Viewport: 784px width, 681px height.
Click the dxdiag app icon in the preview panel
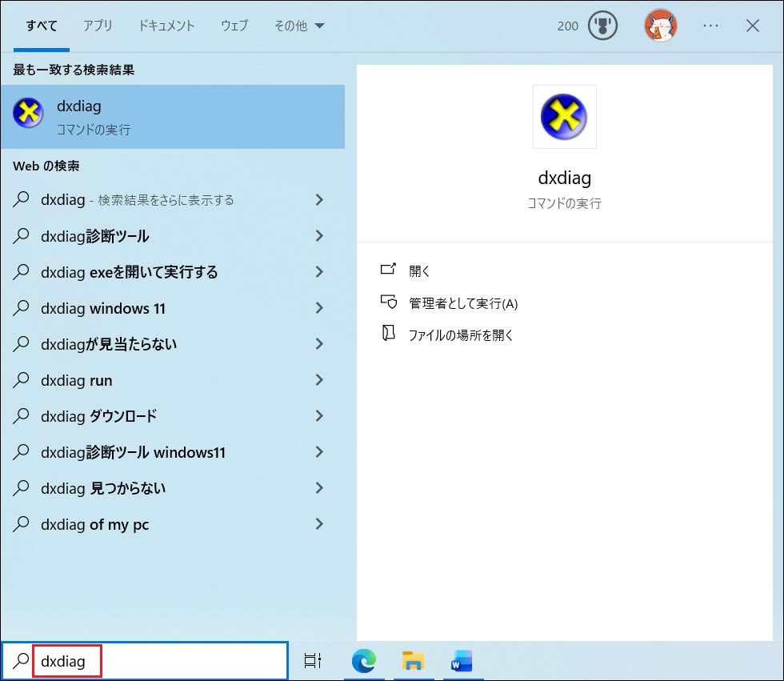coord(564,117)
